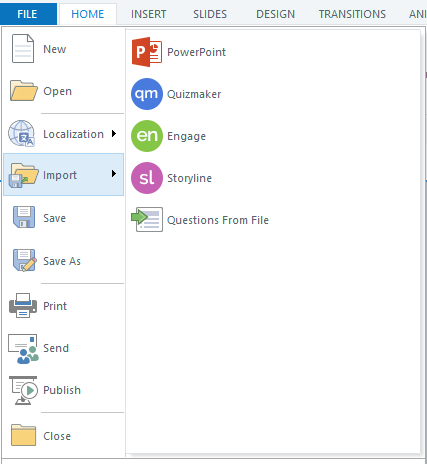This screenshot has width=427, height=464.
Task: Switch to the SLIDES tab
Action: (x=210, y=14)
